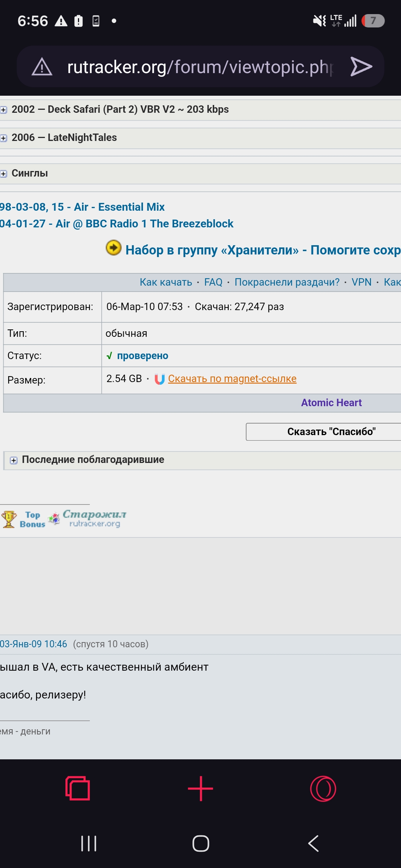Select the Тип: label

pos(17,333)
